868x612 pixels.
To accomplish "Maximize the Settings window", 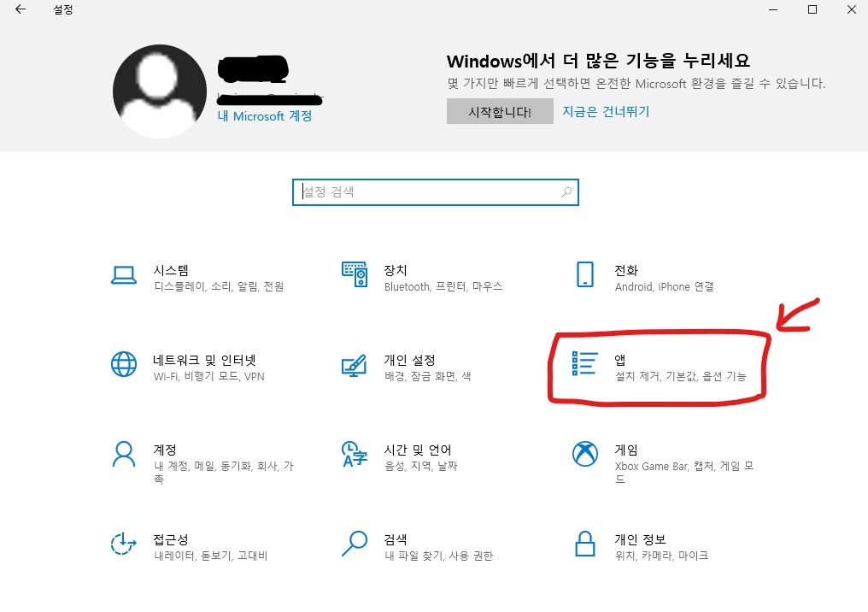I will 812,9.
